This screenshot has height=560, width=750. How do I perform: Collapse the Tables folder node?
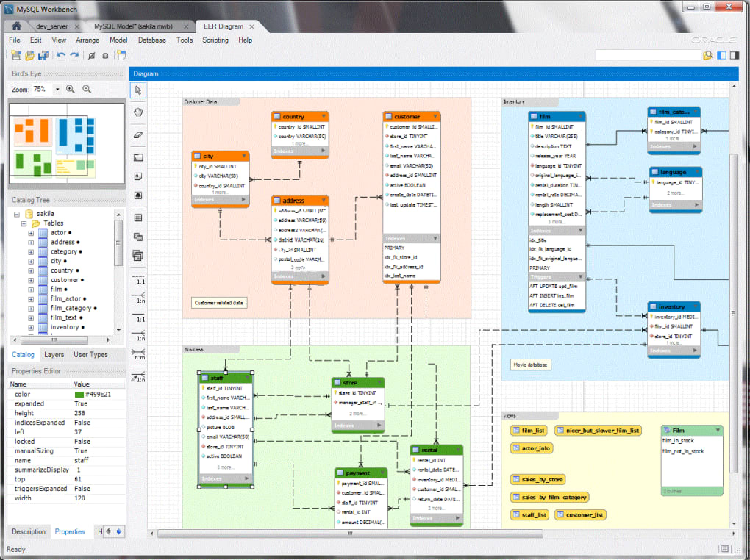click(x=24, y=224)
